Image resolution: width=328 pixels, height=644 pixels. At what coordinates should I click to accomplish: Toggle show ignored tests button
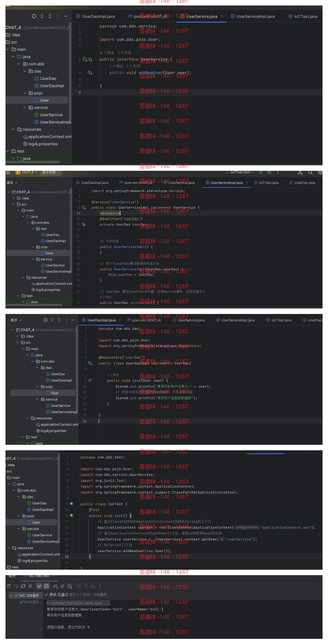(x=46, y=586)
